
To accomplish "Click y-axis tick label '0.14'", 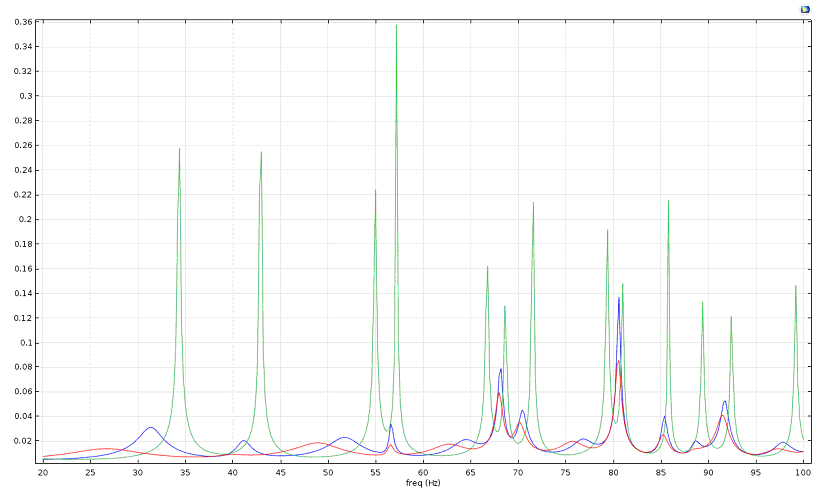I will coord(23,293).
